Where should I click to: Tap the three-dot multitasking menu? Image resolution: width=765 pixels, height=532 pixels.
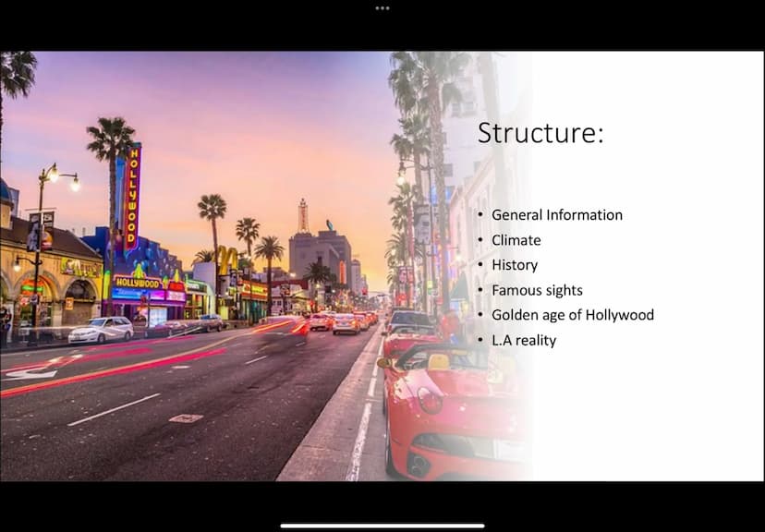tap(382, 8)
